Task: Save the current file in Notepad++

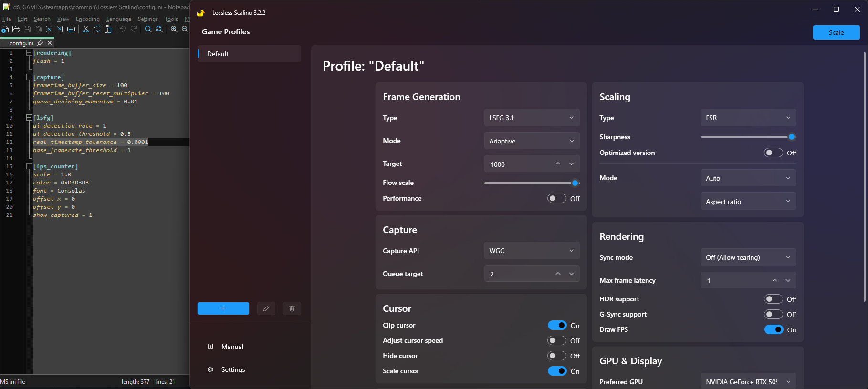Action: click(x=27, y=30)
